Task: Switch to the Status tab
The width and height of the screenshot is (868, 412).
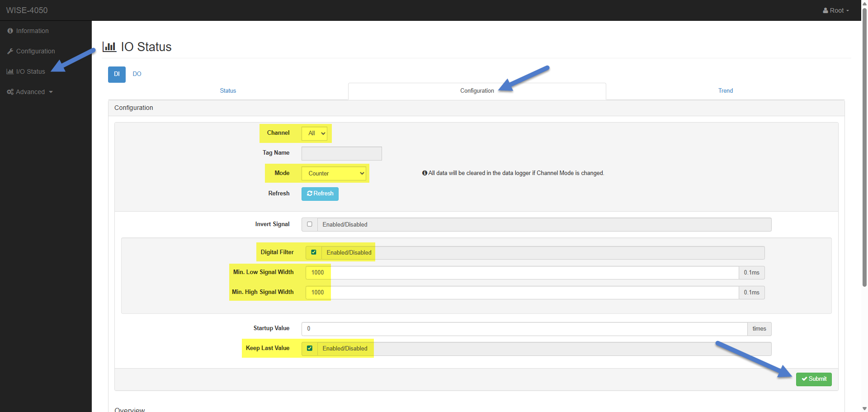Action: (x=228, y=91)
